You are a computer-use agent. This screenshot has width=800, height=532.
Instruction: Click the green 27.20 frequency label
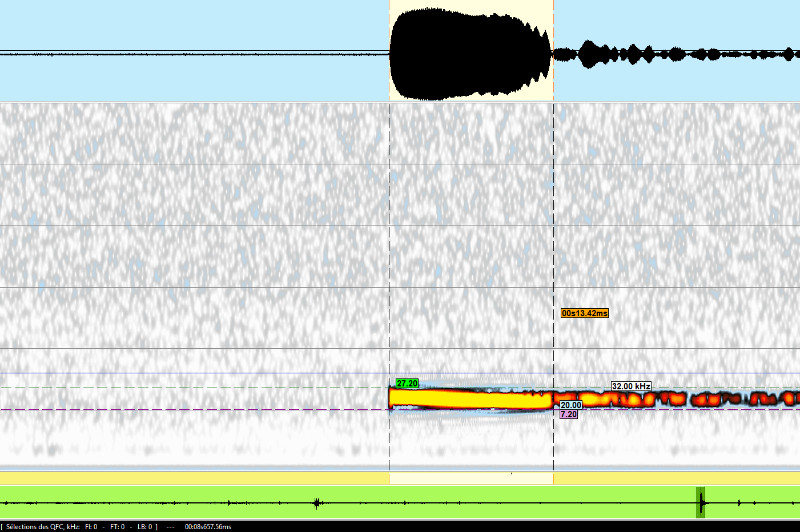pos(407,383)
